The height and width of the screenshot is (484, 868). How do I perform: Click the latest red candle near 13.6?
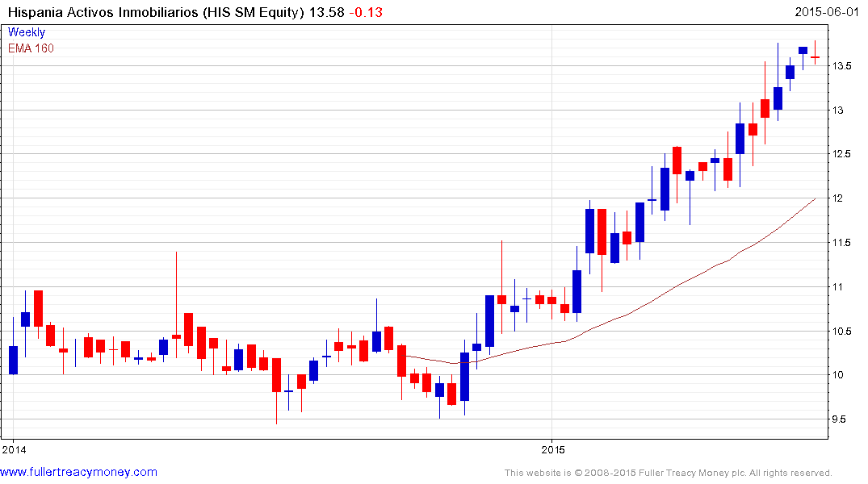[816, 56]
